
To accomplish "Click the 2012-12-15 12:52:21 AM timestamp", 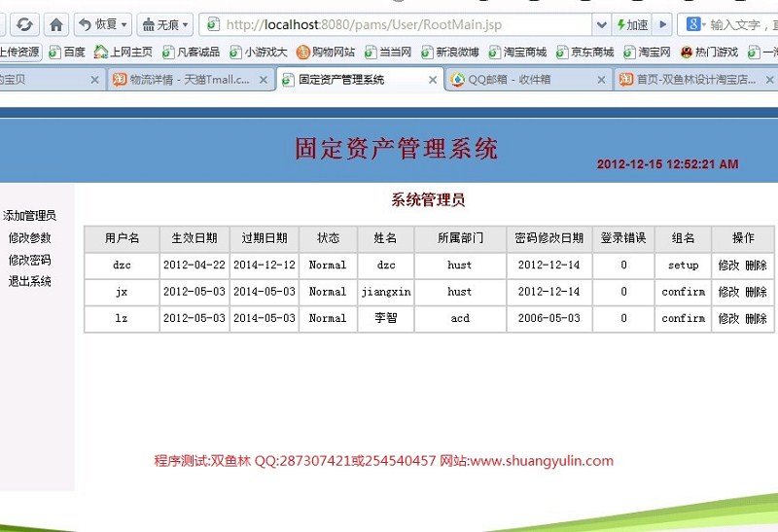I will (668, 164).
